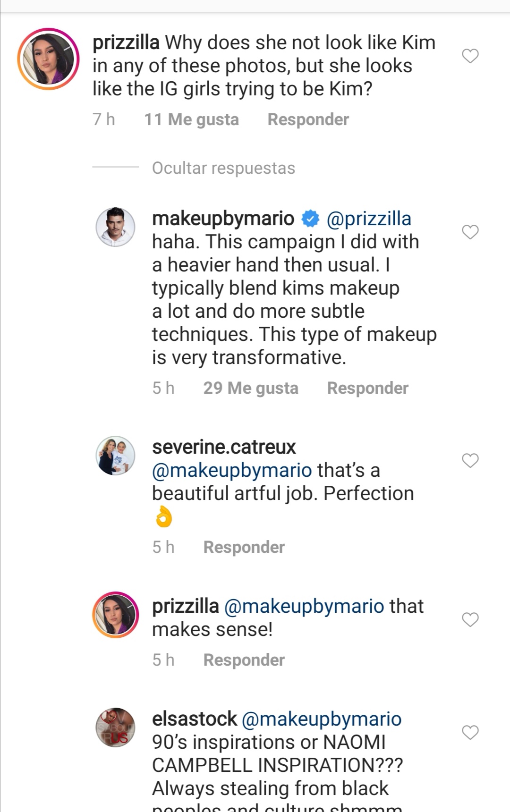The width and height of the screenshot is (510, 812).
Task: Tap elsastock's profile avatar
Action: (116, 727)
